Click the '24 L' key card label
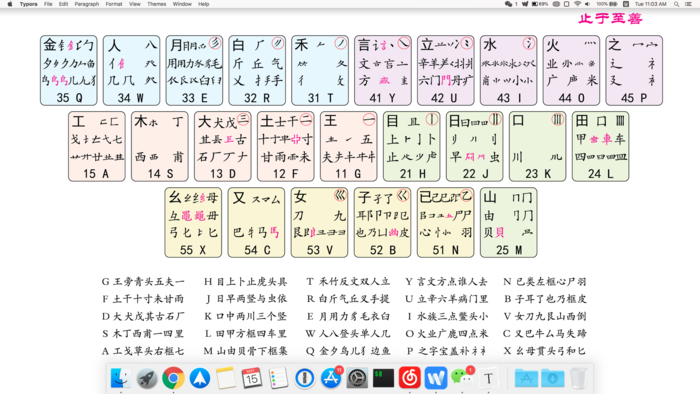 click(600, 174)
